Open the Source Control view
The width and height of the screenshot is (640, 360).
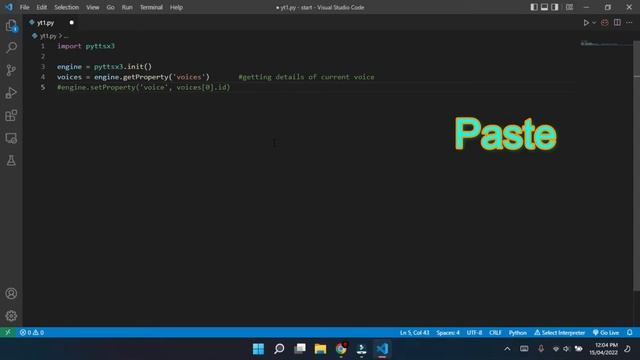[11, 70]
